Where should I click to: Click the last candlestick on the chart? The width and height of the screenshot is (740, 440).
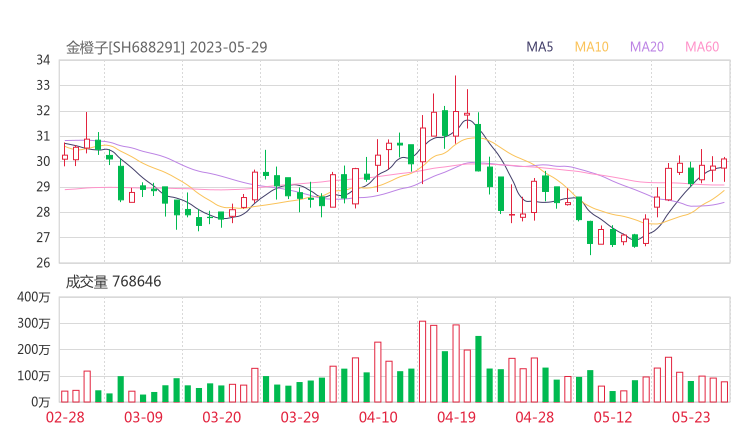[724, 169]
